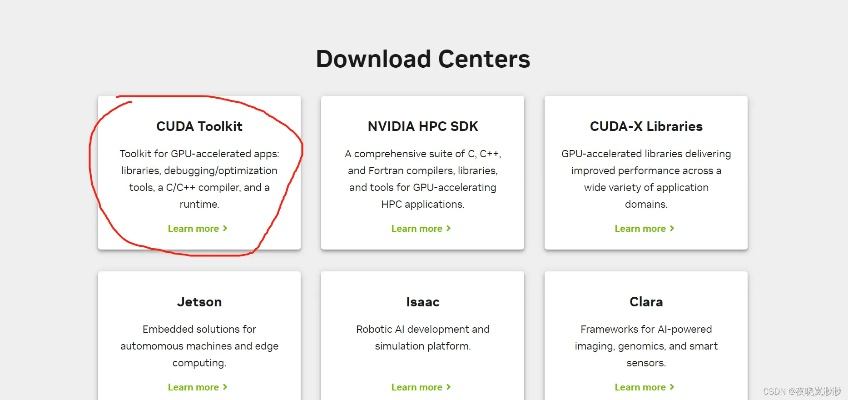Click the chevron arrow in the Clara card

pos(671,387)
